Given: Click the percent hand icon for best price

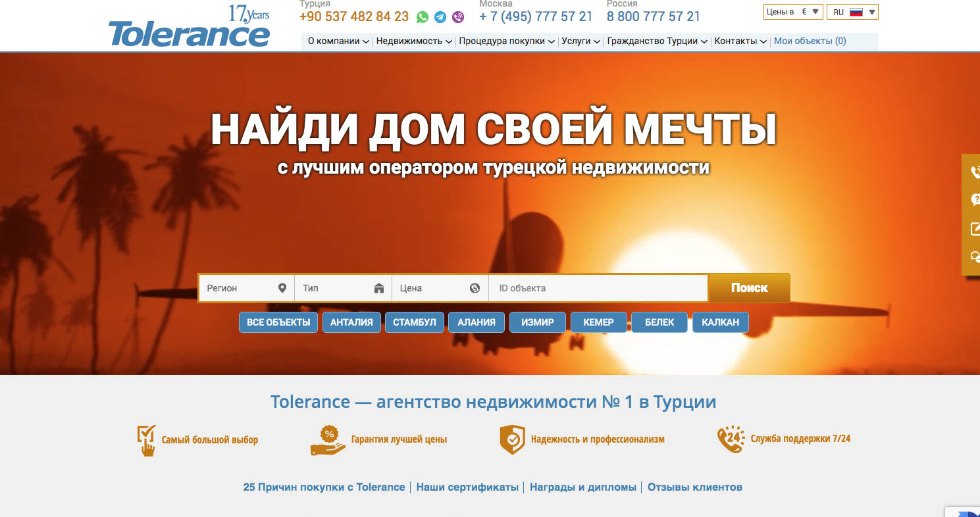Looking at the screenshot, I should (x=328, y=440).
